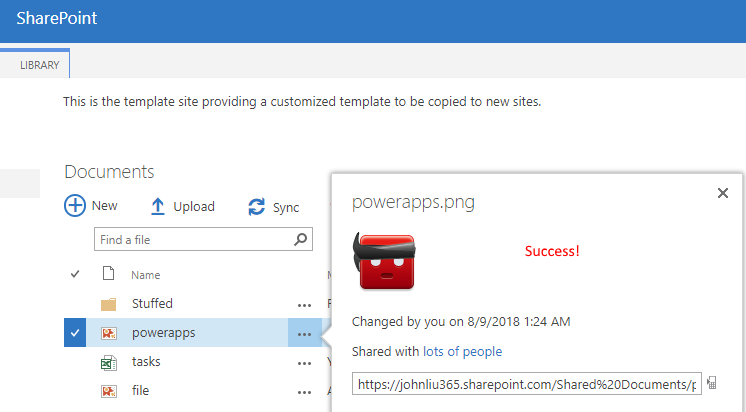The image size is (746, 412).
Task: Click the image icon of file row
Action: pyautogui.click(x=109, y=391)
